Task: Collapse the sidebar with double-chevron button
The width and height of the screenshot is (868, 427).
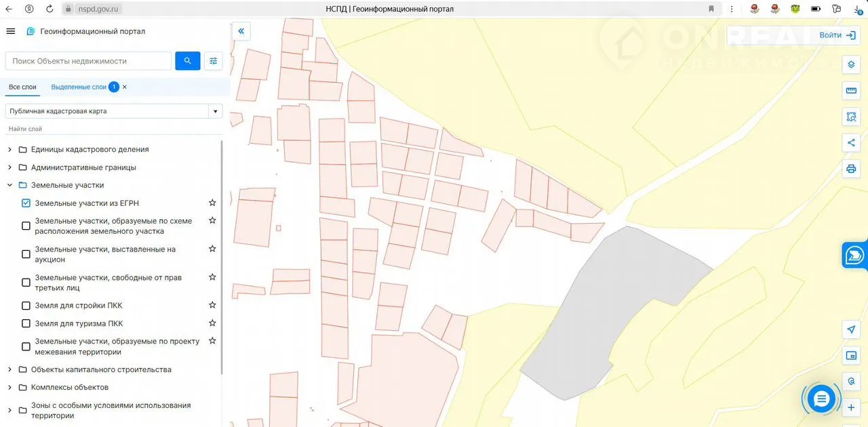Action: [x=241, y=31]
